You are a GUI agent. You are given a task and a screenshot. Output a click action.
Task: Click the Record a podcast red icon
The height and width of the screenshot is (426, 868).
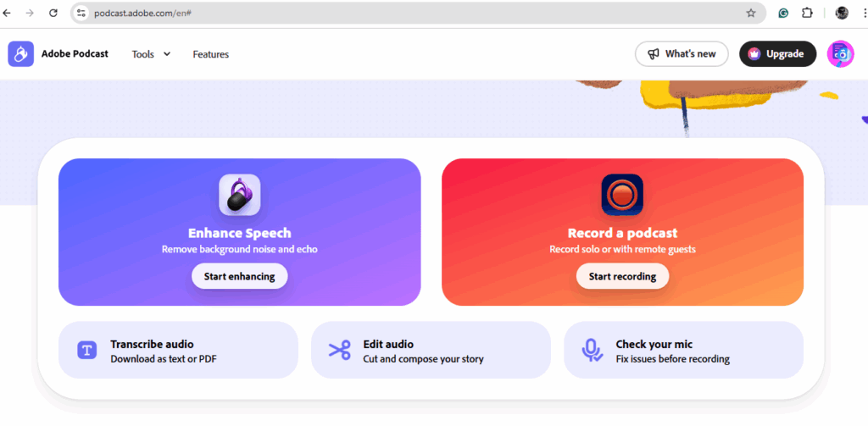[x=622, y=195]
